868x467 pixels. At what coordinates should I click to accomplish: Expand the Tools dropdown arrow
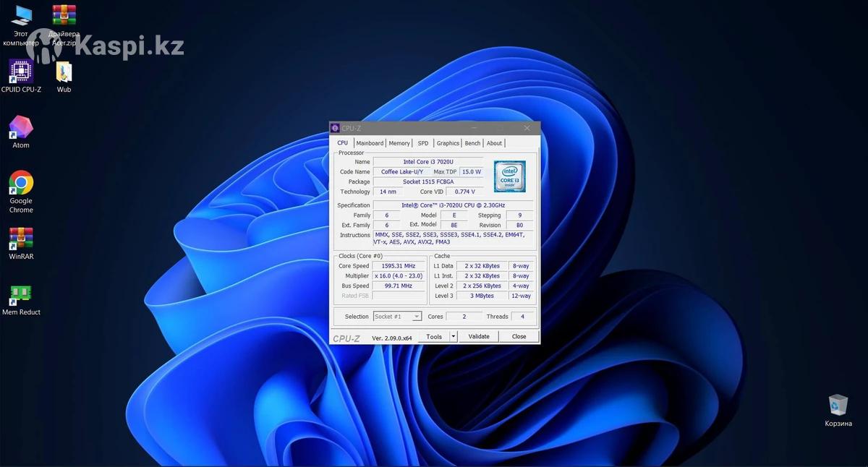coord(454,337)
